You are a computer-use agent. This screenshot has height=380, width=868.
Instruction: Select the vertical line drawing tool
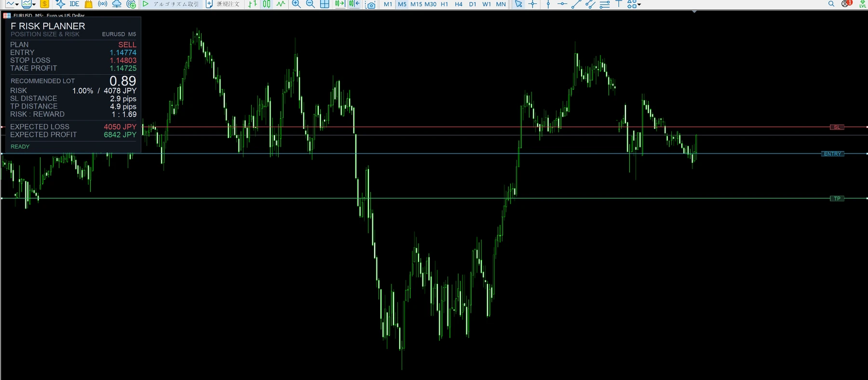click(548, 4)
